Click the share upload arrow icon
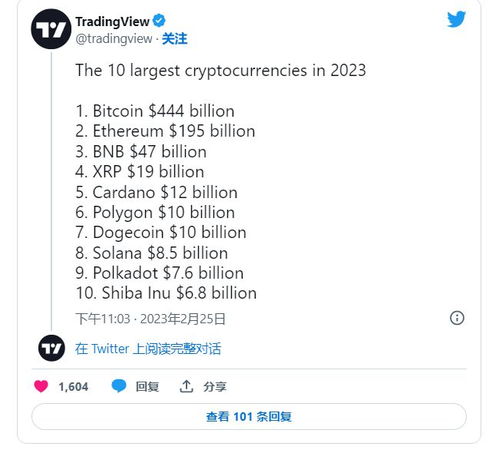This screenshot has width=499, height=453. (x=186, y=386)
